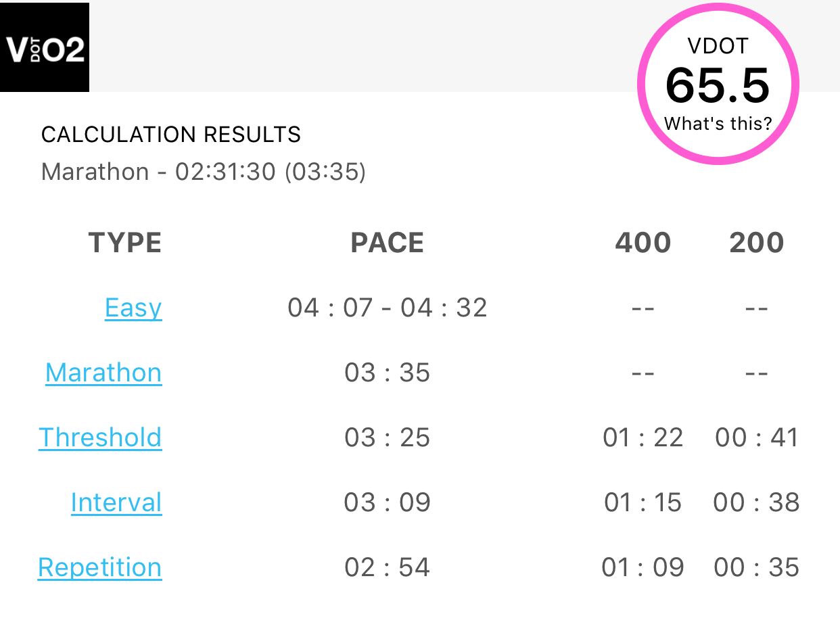Select the Interval 400 split 01:15

coord(643,502)
